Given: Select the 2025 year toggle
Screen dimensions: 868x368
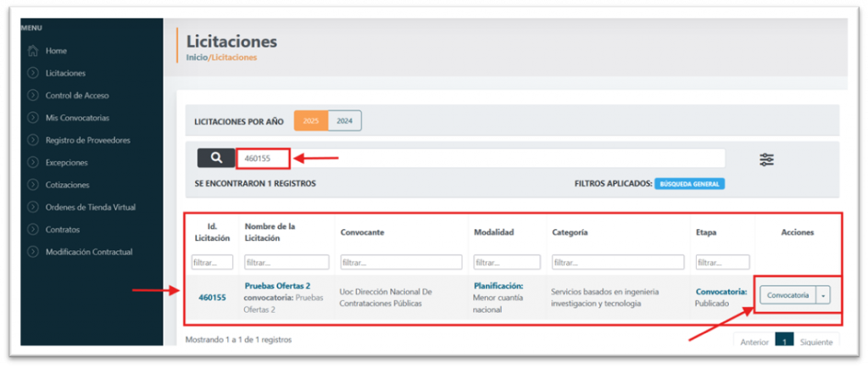Looking at the screenshot, I should coord(311,120).
